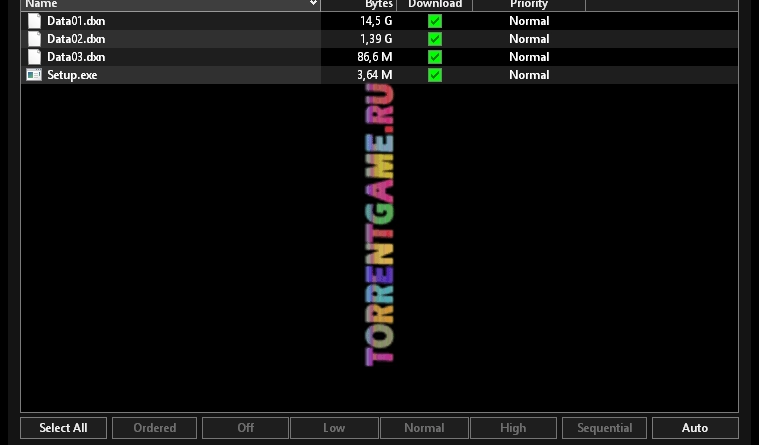Select the Setup.exe file name
The width and height of the screenshot is (759, 445).
pos(72,75)
